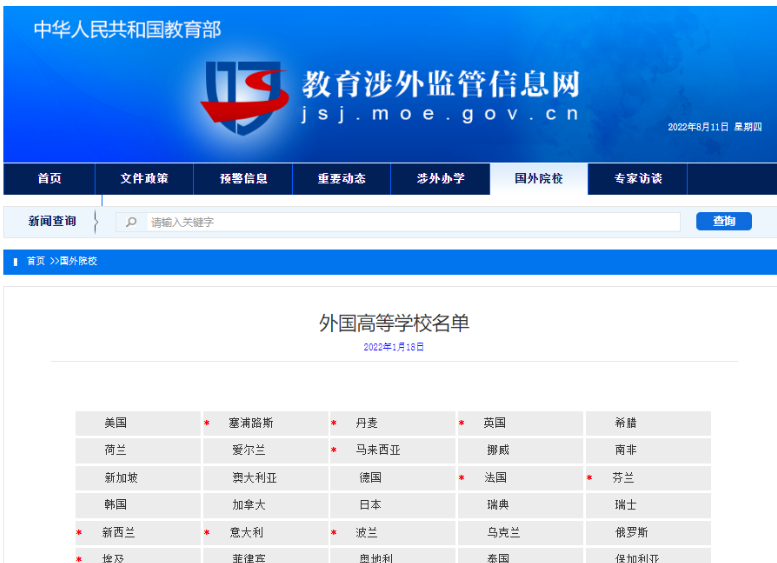Open the 俄罗斯 country entry
The width and height of the screenshot is (777, 563).
(631, 532)
